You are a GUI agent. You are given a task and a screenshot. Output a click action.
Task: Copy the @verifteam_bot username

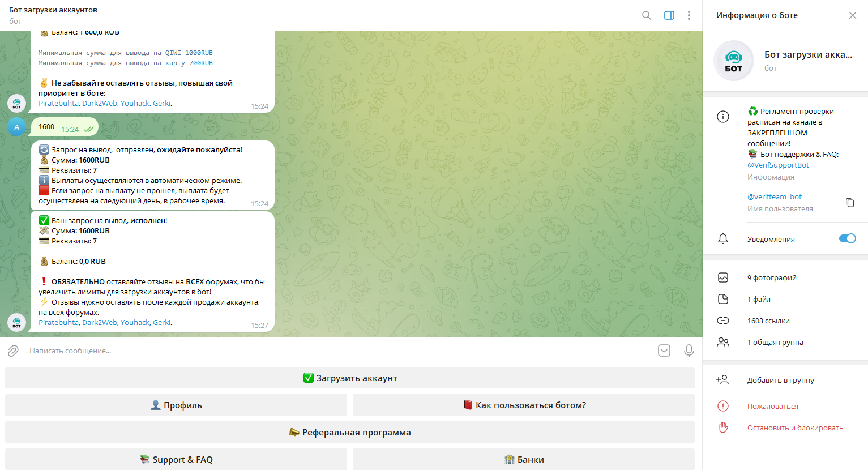click(849, 202)
